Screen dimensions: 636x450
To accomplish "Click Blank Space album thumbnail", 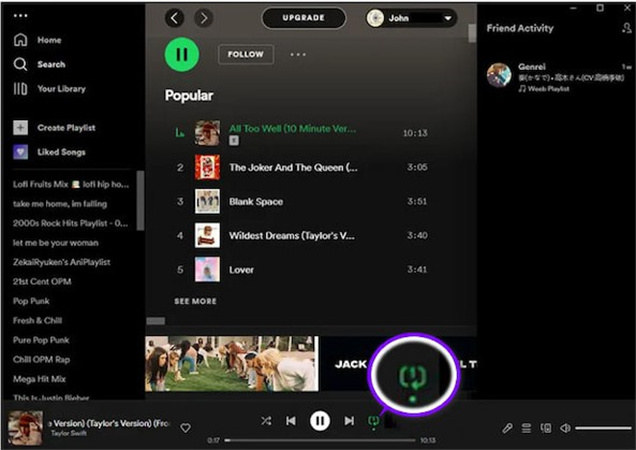I will pos(207,201).
